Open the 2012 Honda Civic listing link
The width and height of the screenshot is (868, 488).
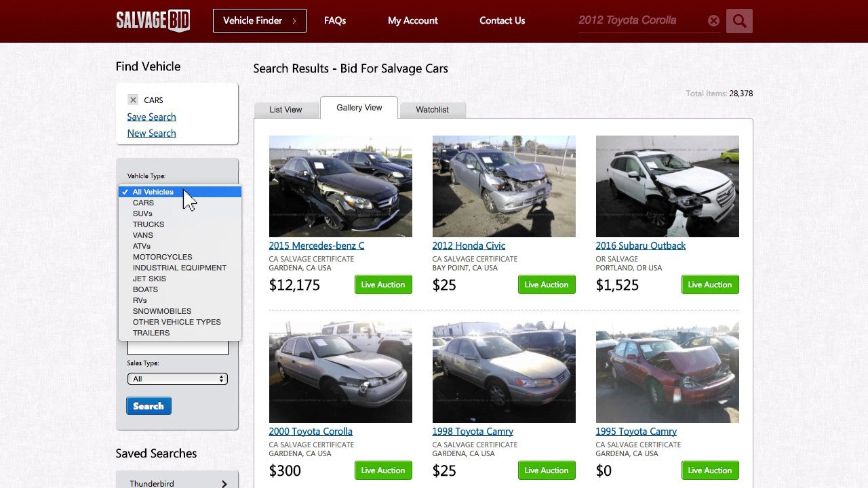(469, 245)
